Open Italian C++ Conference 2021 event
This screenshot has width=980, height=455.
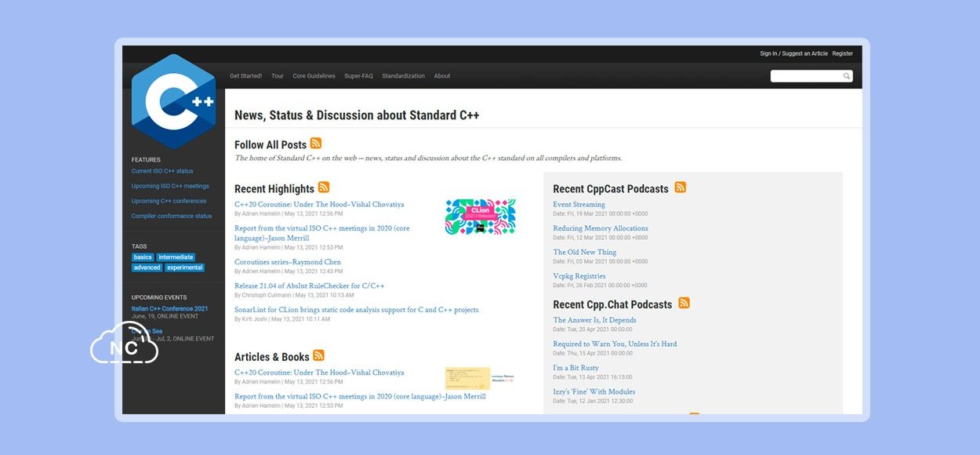pos(170,308)
